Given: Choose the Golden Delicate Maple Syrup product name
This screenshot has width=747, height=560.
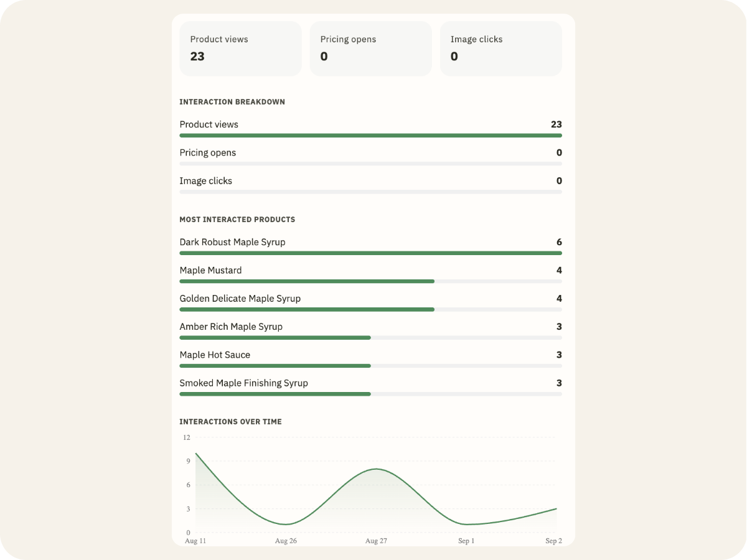Looking at the screenshot, I should click(x=240, y=299).
